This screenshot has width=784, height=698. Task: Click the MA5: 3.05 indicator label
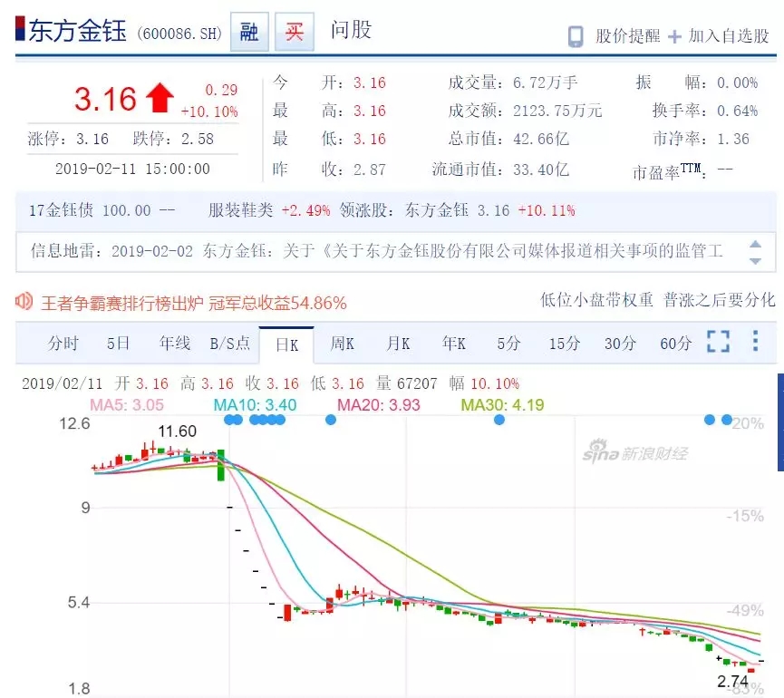127,405
